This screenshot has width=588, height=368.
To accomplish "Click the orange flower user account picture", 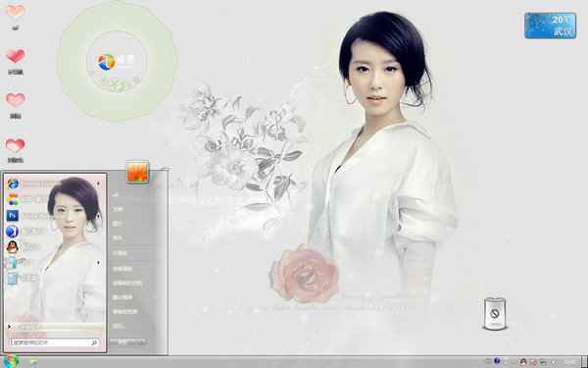I will click(137, 172).
